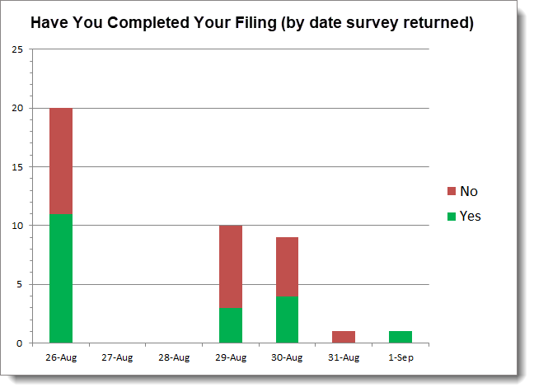Click the green Yes legend swatch
Viewport: 534px width, 392px height.
point(452,217)
